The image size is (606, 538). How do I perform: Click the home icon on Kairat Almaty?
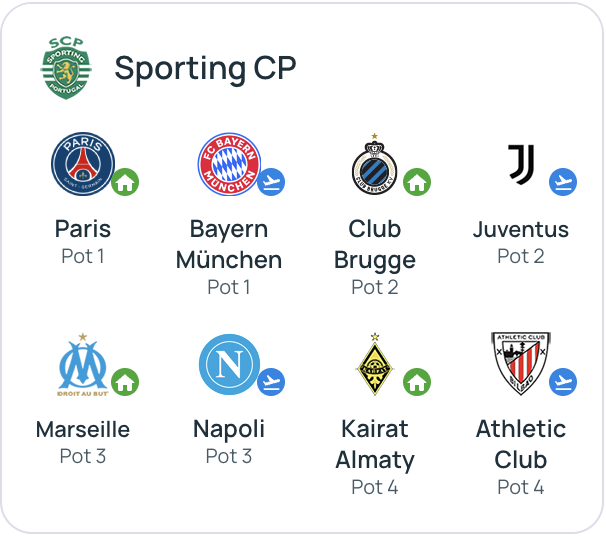(417, 382)
